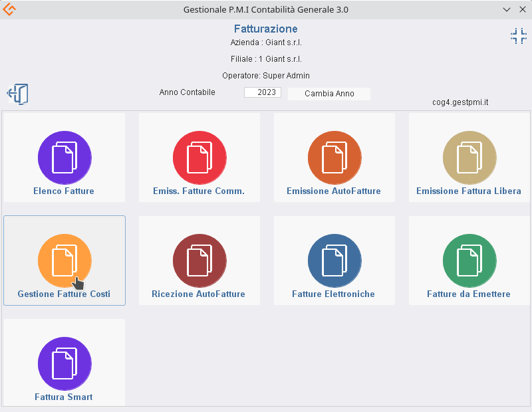This screenshot has height=412, width=532.
Task: Click the exit door icon
Action: [x=18, y=94]
